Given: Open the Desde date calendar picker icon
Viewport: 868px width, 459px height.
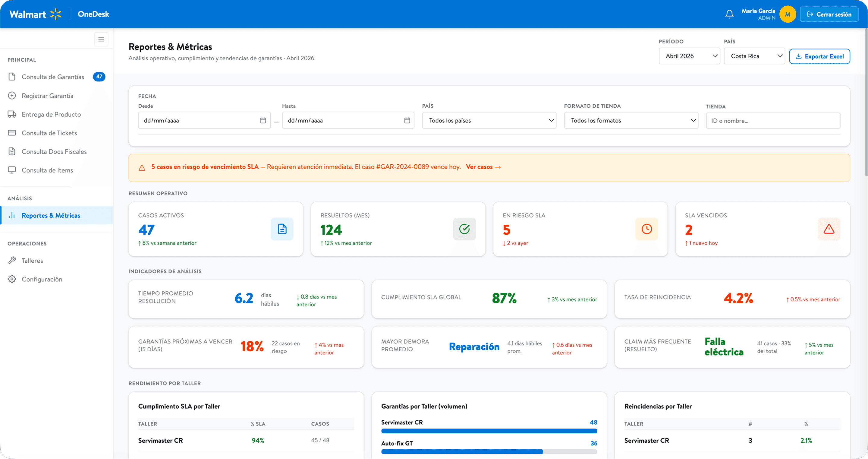Looking at the screenshot, I should (x=263, y=120).
